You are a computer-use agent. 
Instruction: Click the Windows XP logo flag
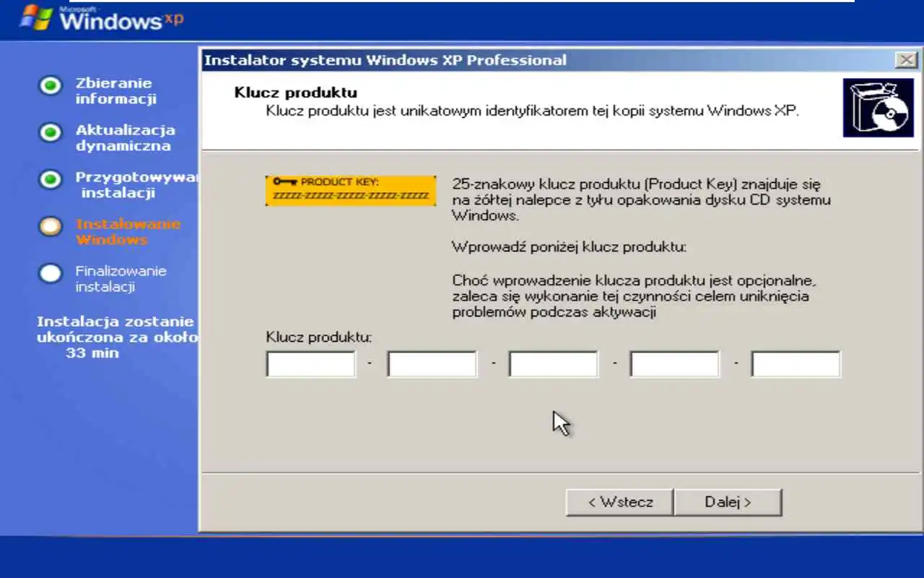(37, 18)
